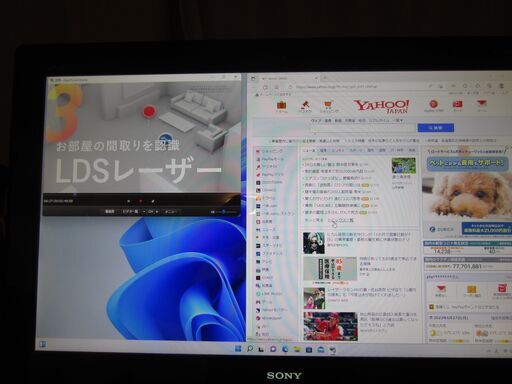Screen dimensions: 512x384
Task: Switch to the 国内 news tab
Action: coord(371,151)
